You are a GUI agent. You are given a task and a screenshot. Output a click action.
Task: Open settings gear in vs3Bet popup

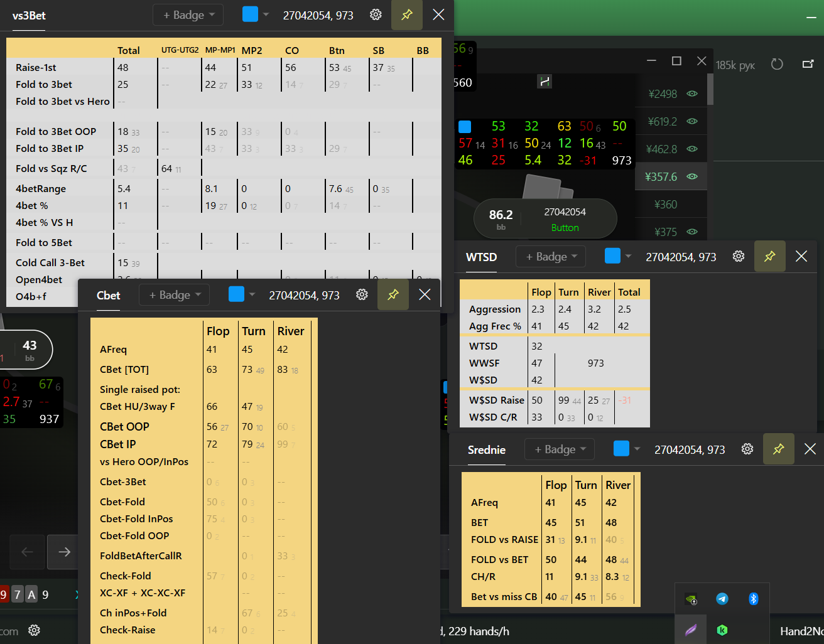point(376,14)
